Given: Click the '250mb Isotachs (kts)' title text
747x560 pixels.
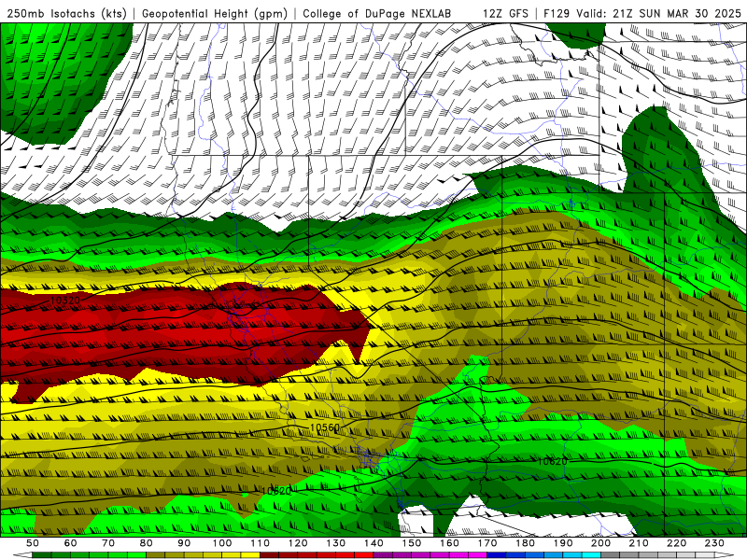Looking at the screenshot, I should (67, 13).
